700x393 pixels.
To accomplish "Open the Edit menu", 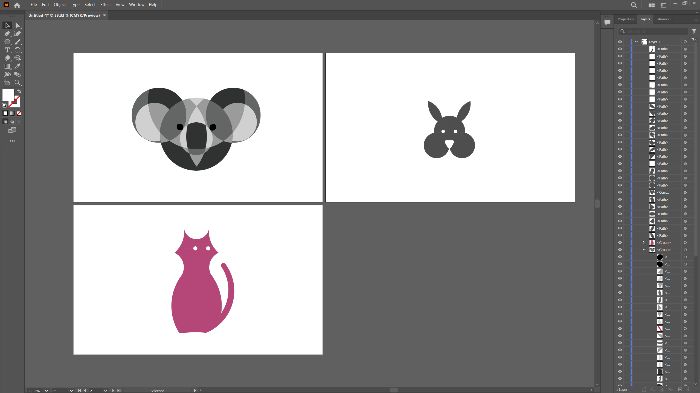I will click(45, 5).
